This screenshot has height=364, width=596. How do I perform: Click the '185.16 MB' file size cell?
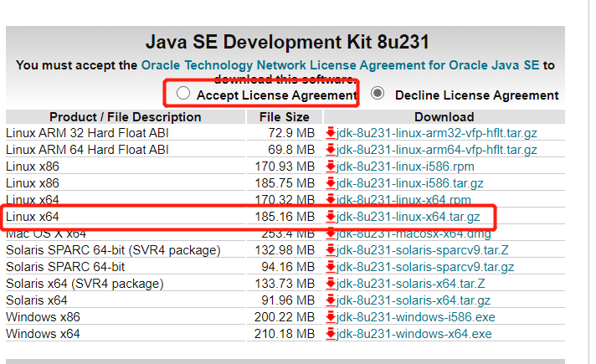pyautogui.click(x=285, y=217)
